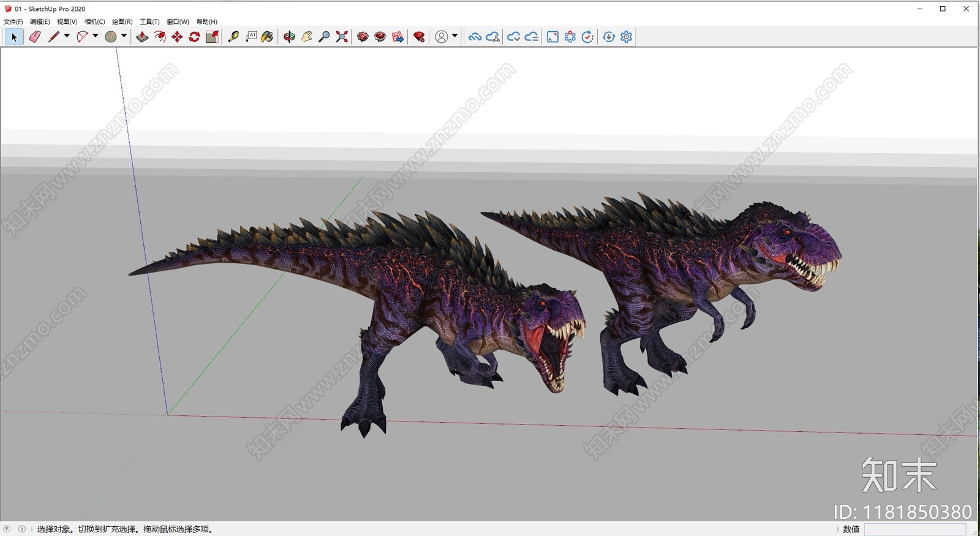
Task: Click the Zoom Extents tool
Action: pos(342,37)
